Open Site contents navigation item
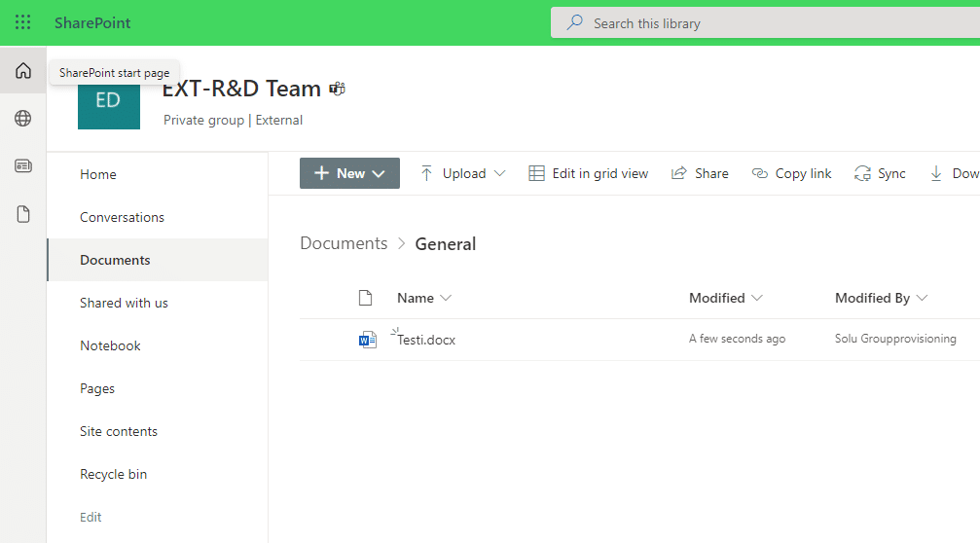The width and height of the screenshot is (980, 543). coord(118,431)
